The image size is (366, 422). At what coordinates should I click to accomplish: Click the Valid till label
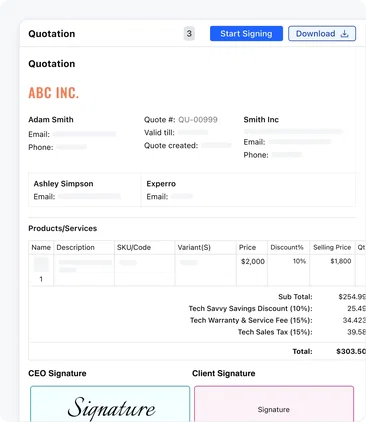159,133
